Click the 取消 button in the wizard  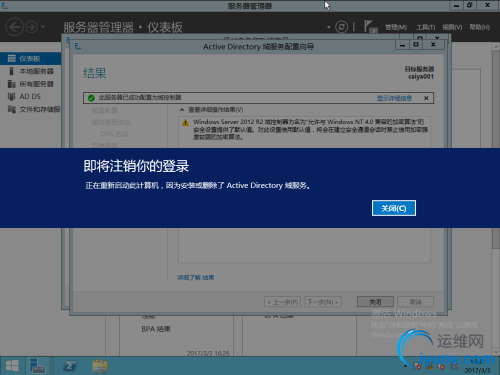pos(416,302)
